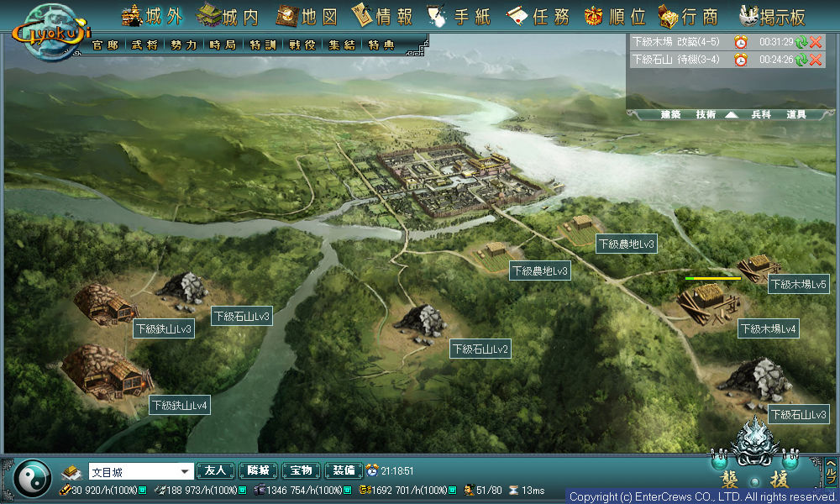Click the 下級鉄山Lv3 iron mine building

tap(105, 304)
